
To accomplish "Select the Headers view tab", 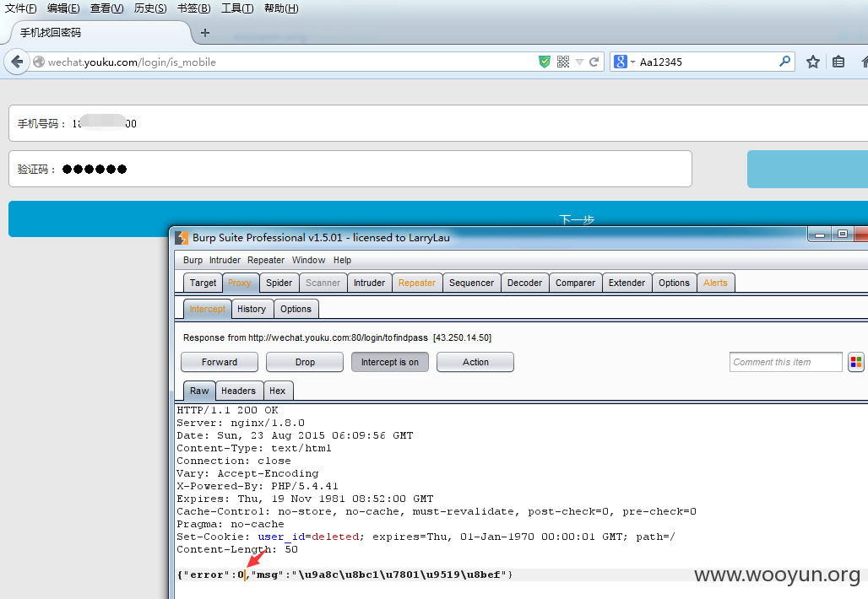I will click(x=239, y=391).
